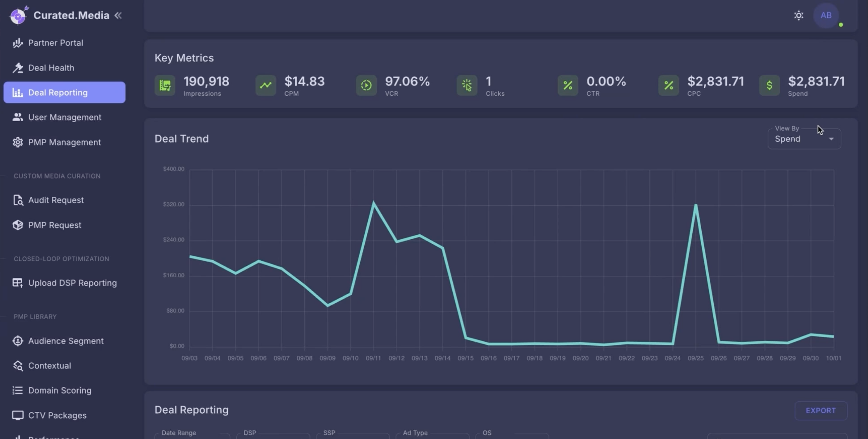Toggle the light/dark theme sun icon

(799, 15)
